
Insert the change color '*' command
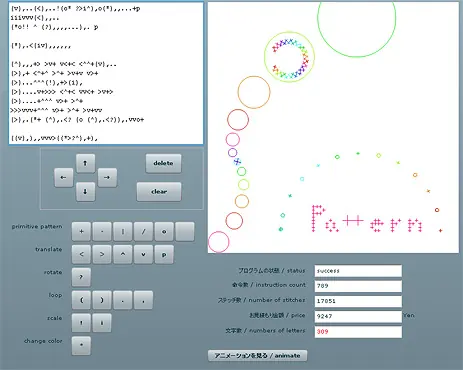click(x=81, y=346)
